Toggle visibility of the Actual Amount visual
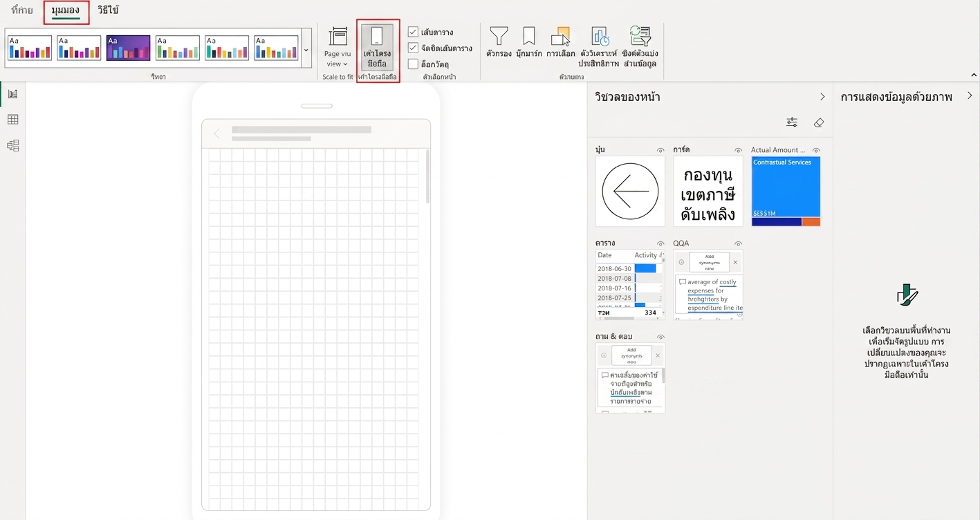Viewport: 980px width, 520px height. [x=816, y=150]
